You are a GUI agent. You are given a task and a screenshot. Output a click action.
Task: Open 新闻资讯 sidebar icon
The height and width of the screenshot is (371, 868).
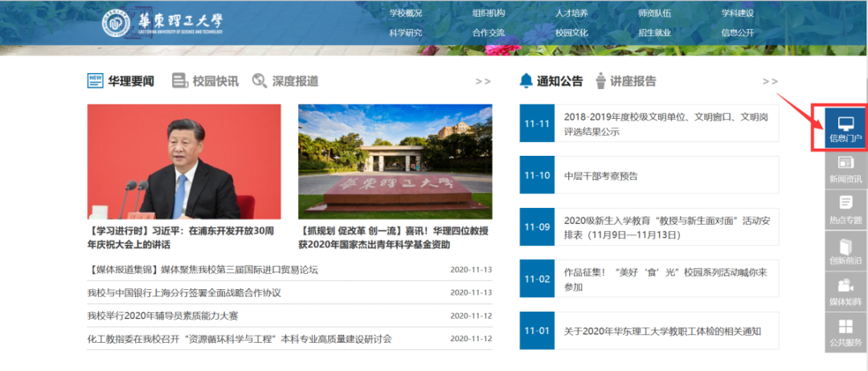(845, 169)
